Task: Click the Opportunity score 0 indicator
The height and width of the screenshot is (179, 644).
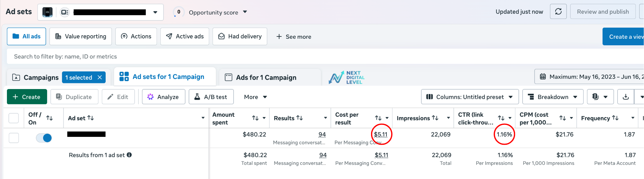Action: (x=179, y=12)
